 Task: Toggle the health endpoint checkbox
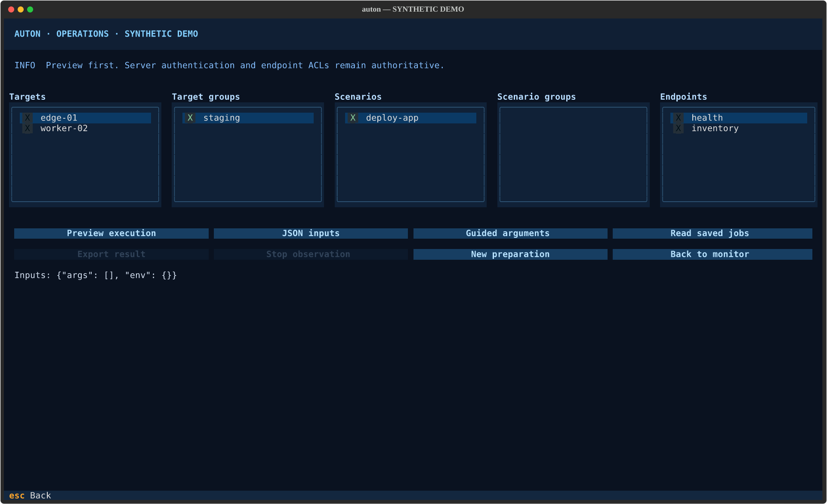679,118
